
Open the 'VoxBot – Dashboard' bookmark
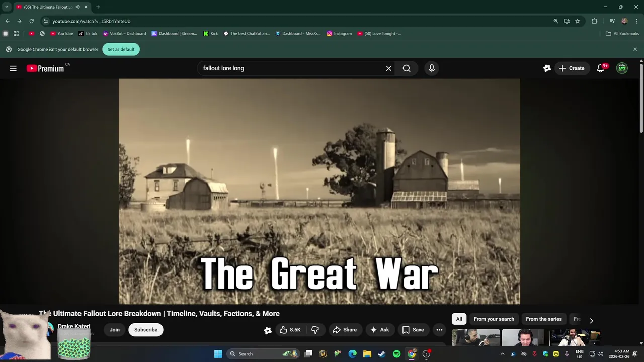(x=124, y=34)
